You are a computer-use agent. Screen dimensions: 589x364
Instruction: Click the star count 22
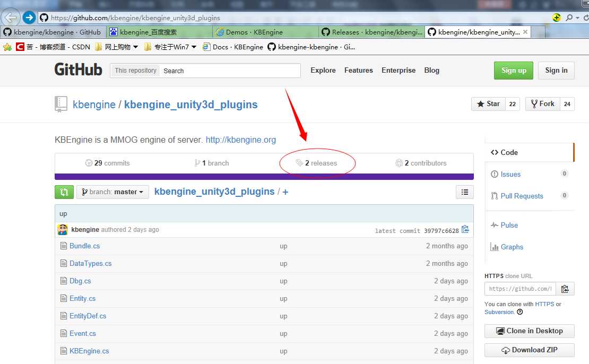pyautogui.click(x=513, y=104)
